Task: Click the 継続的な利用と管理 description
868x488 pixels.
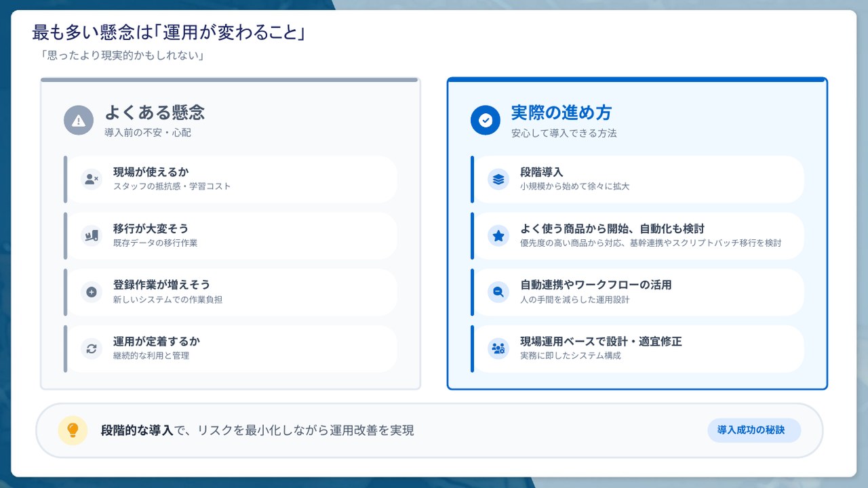Action: pyautogui.click(x=151, y=356)
